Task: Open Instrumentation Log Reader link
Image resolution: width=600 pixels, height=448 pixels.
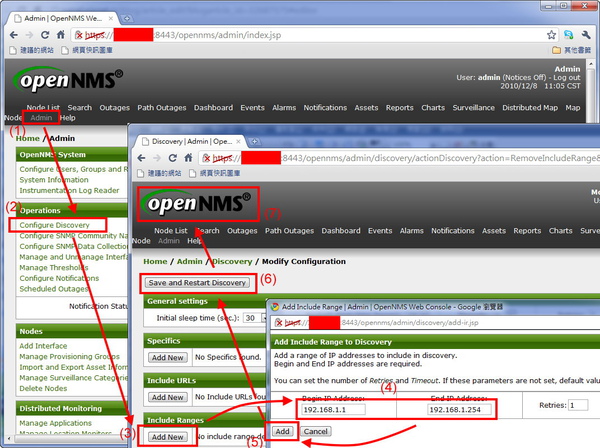Action: point(69,191)
